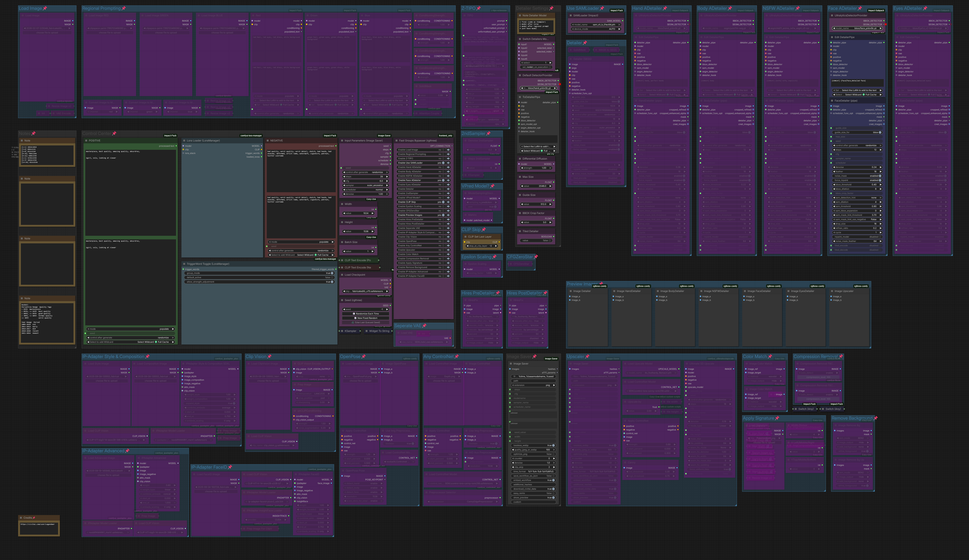This screenshot has width=969, height=560.
Task: Toggle Enable Hand ADetailer switch on
Action: tap(443, 167)
